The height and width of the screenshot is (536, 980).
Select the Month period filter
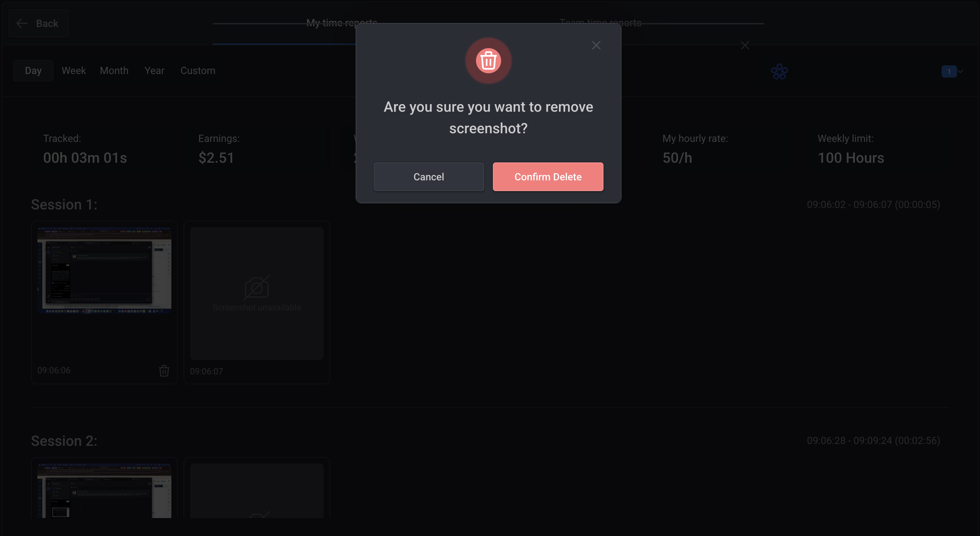point(114,71)
